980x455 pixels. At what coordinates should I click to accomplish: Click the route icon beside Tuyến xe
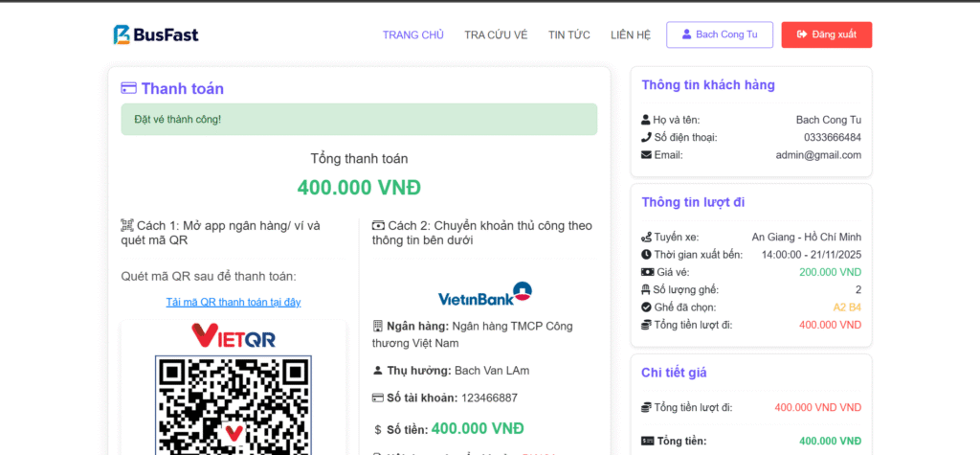(647, 238)
